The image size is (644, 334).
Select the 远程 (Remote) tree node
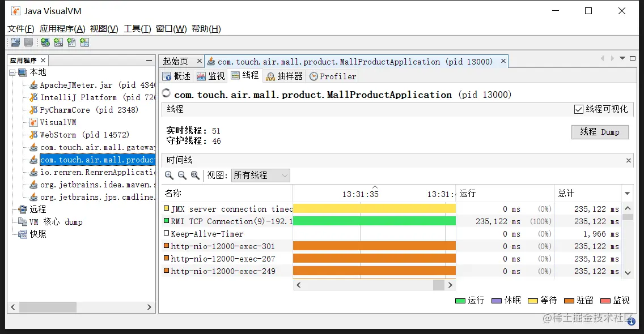pos(32,209)
